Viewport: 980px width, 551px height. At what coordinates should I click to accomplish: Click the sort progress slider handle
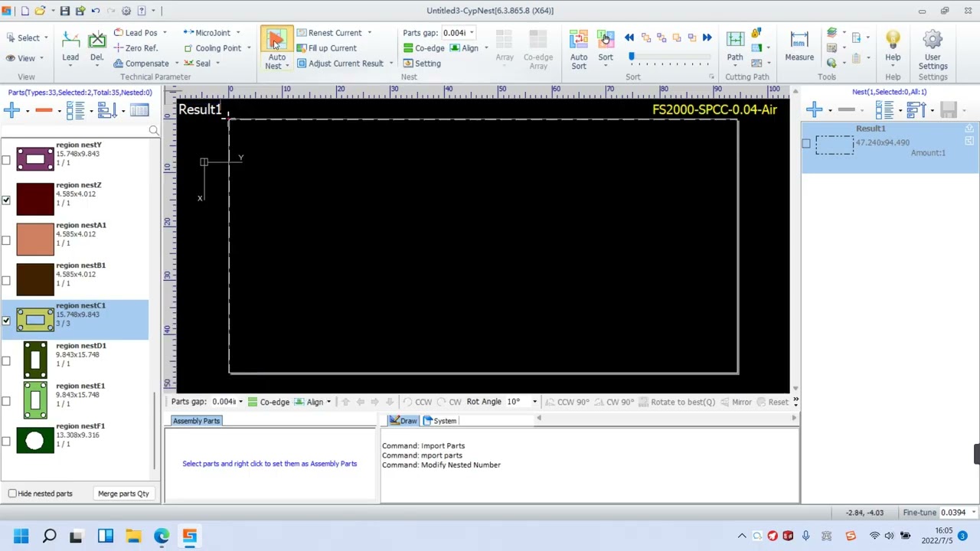(632, 57)
